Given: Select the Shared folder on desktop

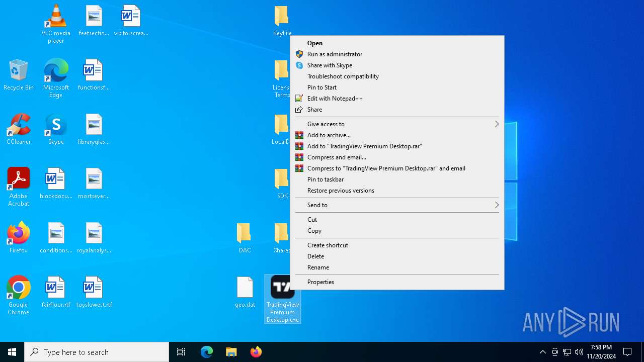Looking at the screenshot, I should (282, 238).
